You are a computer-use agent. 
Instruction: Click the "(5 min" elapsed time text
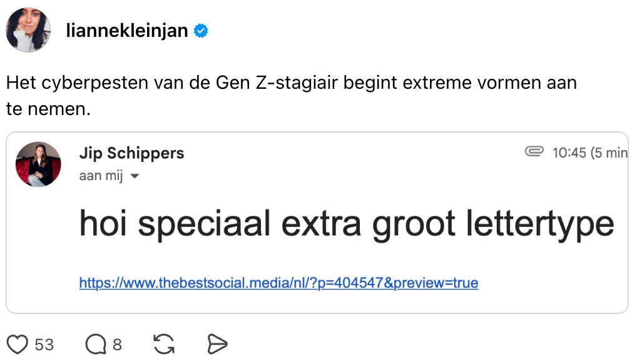[x=609, y=153]
